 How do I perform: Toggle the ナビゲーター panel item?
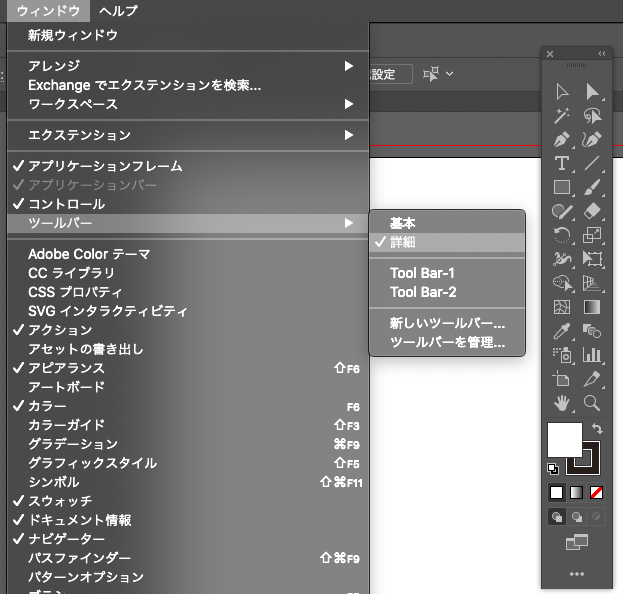point(188,539)
